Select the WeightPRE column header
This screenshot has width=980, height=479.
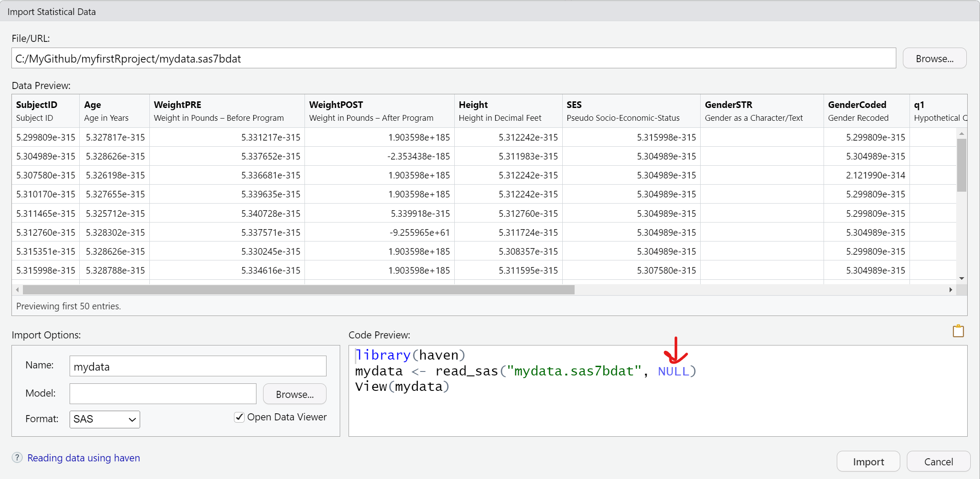[227, 111]
